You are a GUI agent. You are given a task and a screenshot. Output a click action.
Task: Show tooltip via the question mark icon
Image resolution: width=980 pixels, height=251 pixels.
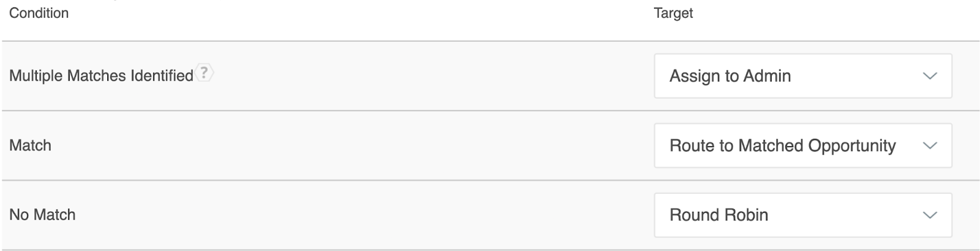click(x=205, y=74)
